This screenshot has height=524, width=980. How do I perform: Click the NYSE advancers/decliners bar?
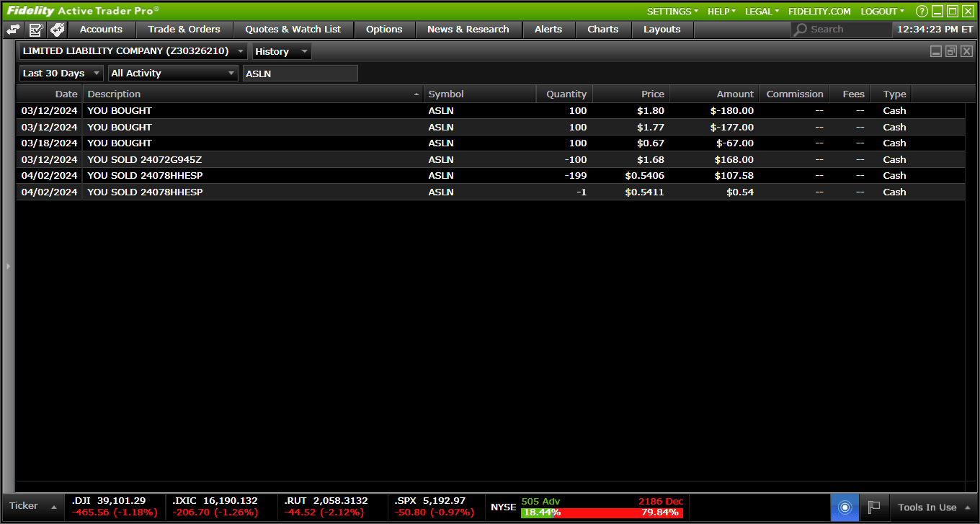click(x=602, y=512)
